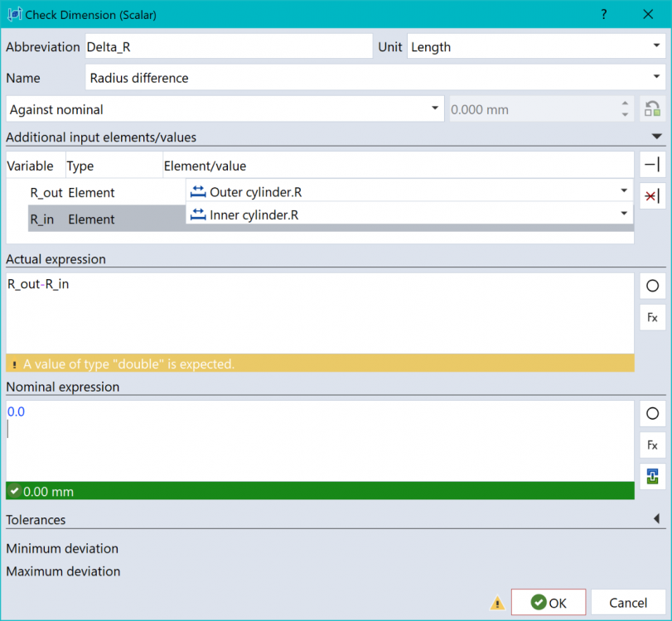Click the blue-green copy icon under Nominal Fx
672x621 pixels.
652,476
